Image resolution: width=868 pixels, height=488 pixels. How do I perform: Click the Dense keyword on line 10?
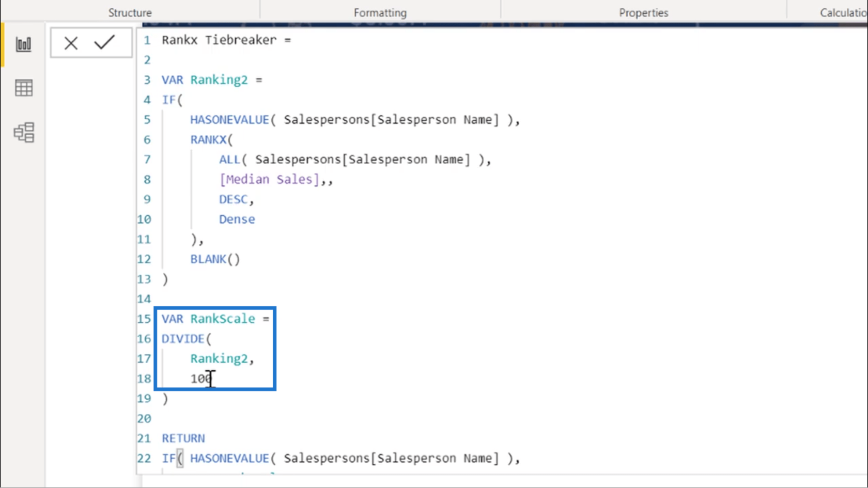click(237, 219)
